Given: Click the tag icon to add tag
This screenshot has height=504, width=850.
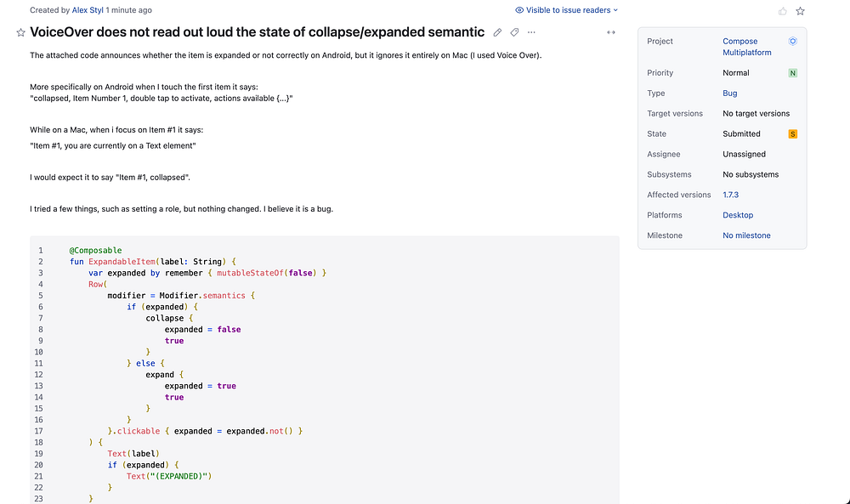Looking at the screenshot, I should pyautogui.click(x=514, y=32).
